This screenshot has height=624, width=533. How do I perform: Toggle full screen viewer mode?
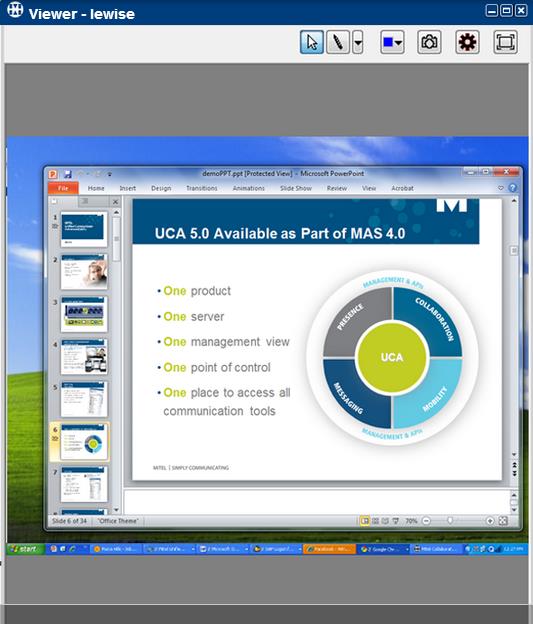(505, 42)
